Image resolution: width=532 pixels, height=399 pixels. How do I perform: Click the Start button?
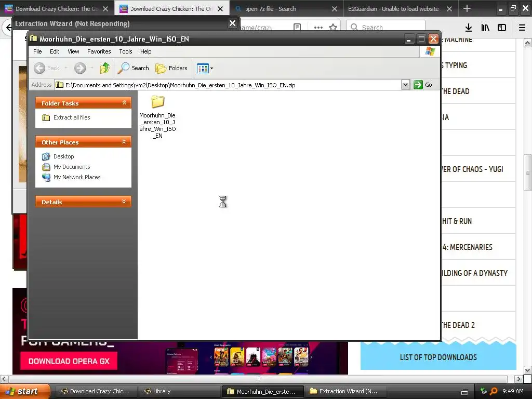(x=24, y=391)
